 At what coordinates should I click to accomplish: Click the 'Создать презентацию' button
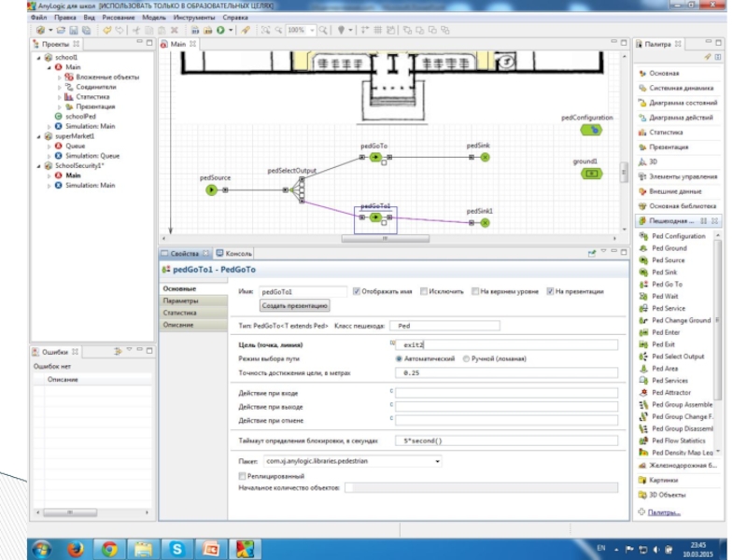[295, 305]
